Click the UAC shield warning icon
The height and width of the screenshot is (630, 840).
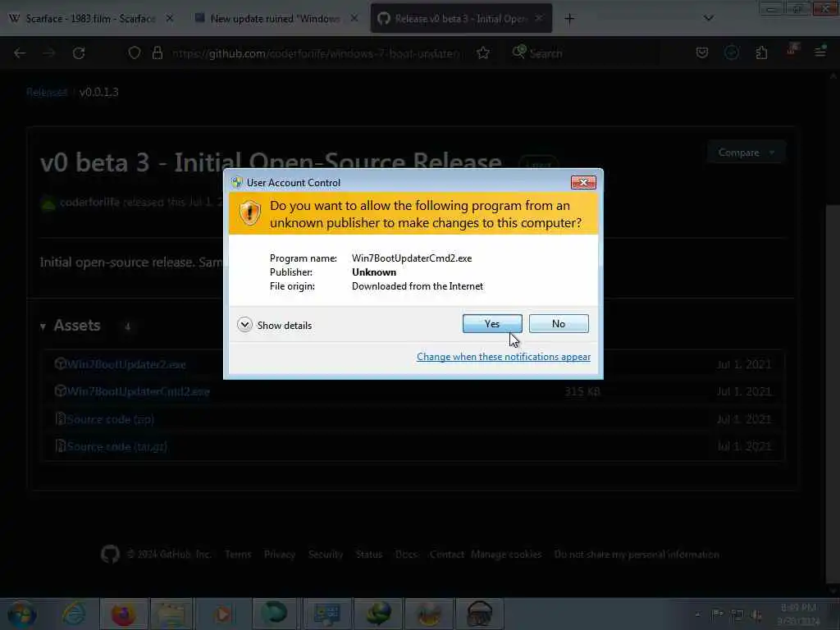point(249,213)
